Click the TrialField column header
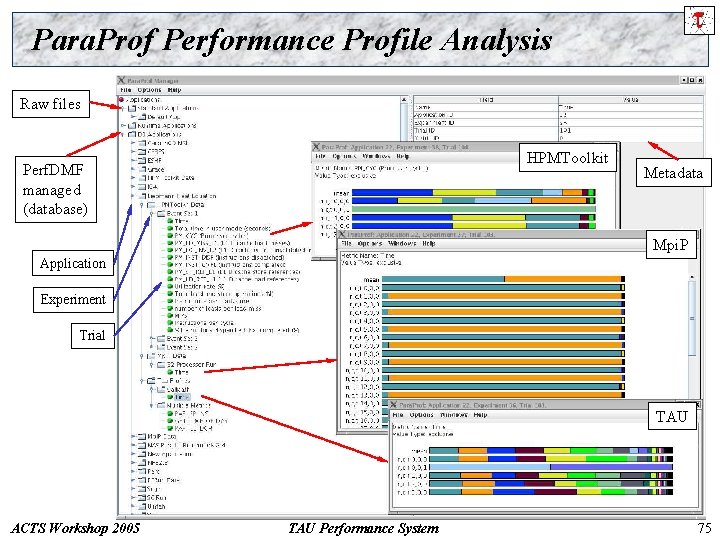The width and height of the screenshot is (720, 540). 486,100
